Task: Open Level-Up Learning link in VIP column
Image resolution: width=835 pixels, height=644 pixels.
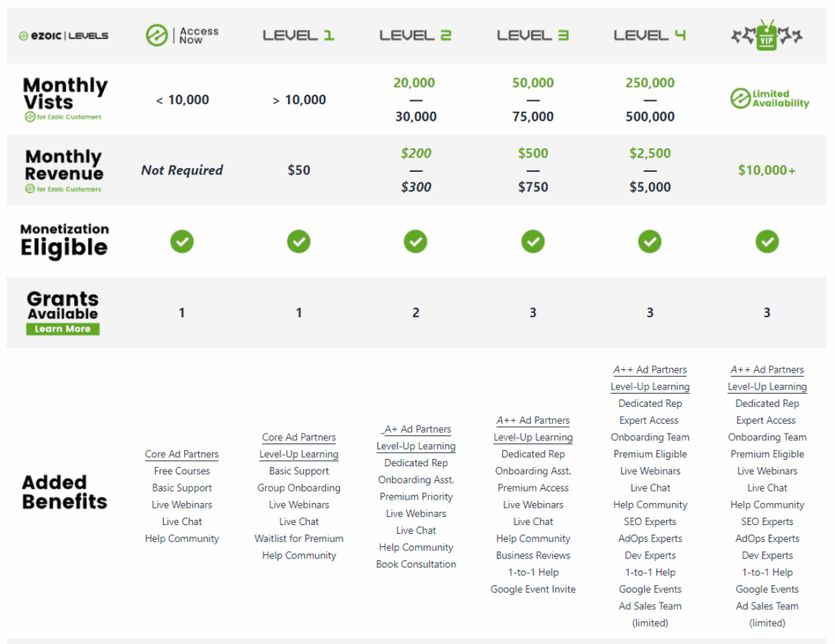Action: [x=767, y=386]
